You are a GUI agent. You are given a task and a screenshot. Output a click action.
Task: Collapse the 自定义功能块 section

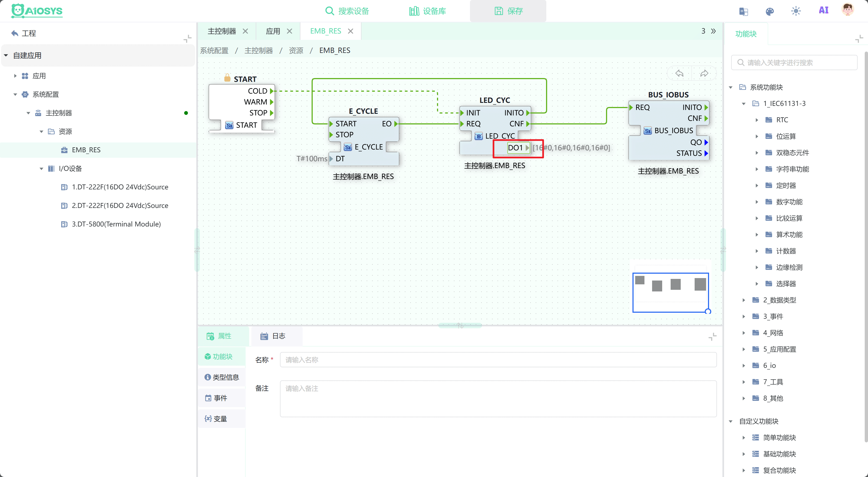(x=731, y=421)
